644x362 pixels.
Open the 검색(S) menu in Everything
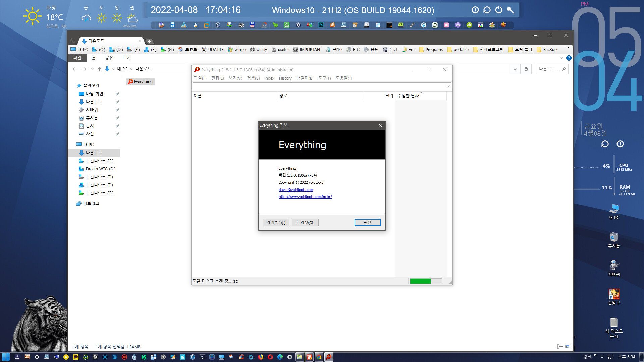point(253,78)
